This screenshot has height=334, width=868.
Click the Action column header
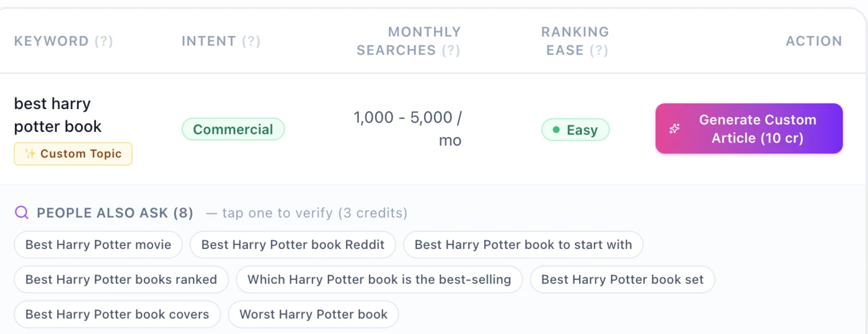click(814, 42)
